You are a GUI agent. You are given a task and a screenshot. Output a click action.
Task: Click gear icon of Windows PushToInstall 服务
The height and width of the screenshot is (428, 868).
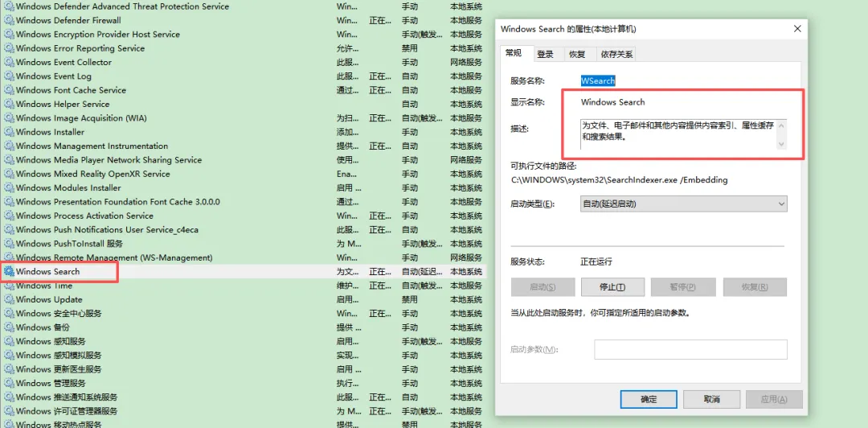click(10, 244)
